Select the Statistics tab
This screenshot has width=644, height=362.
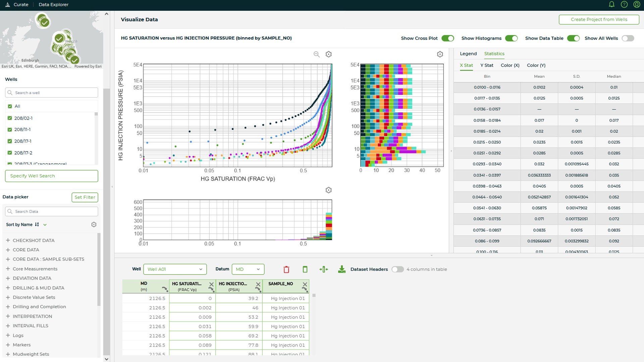coord(494,54)
